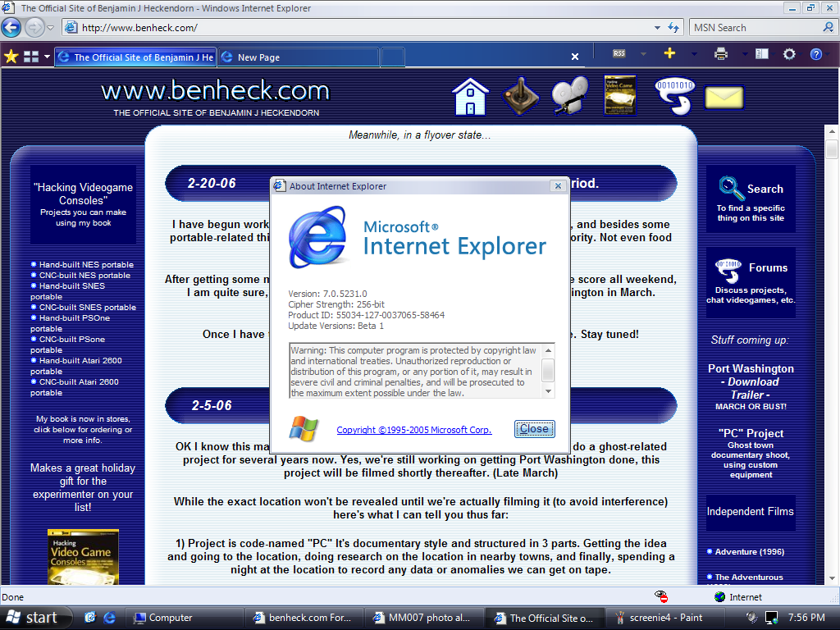This screenshot has height=630, width=840.
Task: Switch to the New Page tab
Action: (298, 57)
